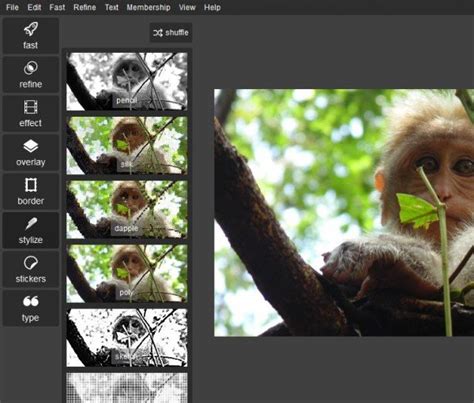The height and width of the screenshot is (403, 474).
Task: Open the Help menu
Action: click(x=212, y=7)
